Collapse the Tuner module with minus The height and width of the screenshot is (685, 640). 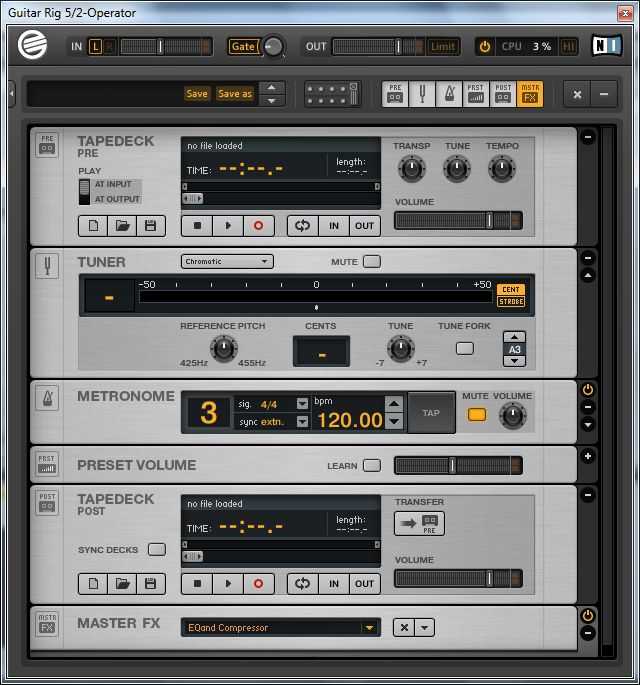[x=588, y=258]
